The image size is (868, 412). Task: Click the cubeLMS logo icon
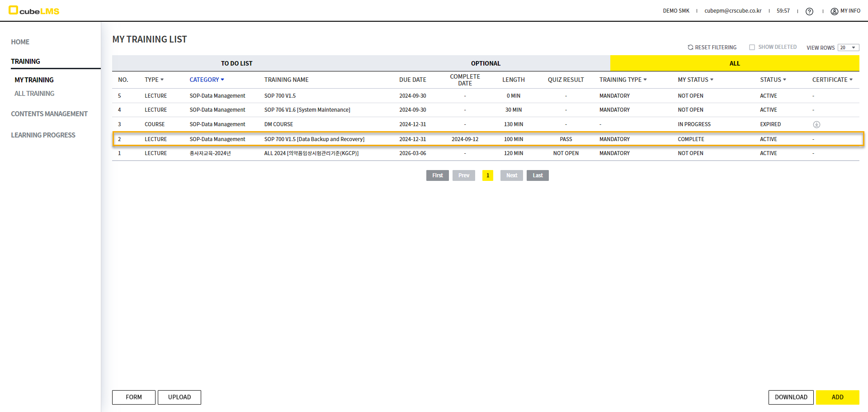coord(14,10)
